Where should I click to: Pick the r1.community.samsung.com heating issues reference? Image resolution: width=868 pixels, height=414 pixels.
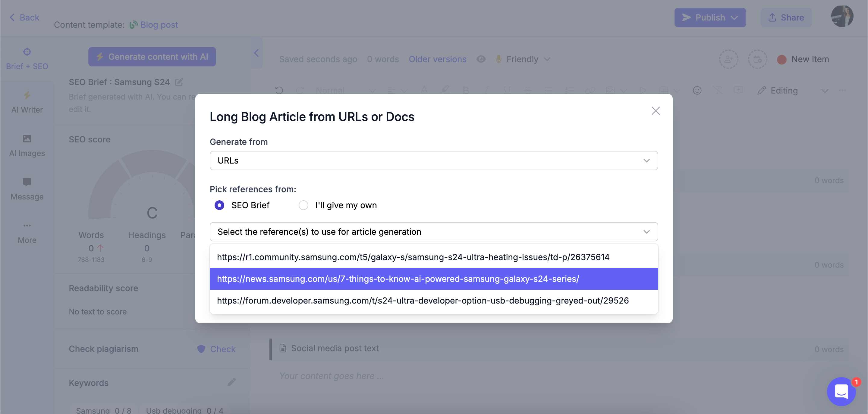click(434, 257)
